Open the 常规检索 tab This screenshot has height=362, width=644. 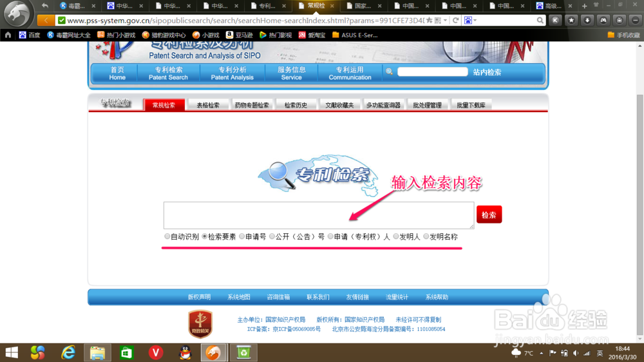164,105
